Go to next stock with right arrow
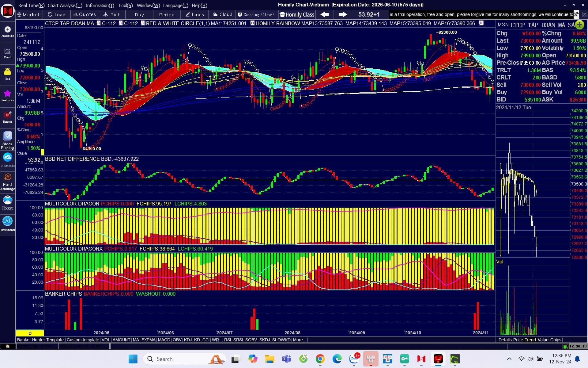588x368 pixels. [x=343, y=14]
